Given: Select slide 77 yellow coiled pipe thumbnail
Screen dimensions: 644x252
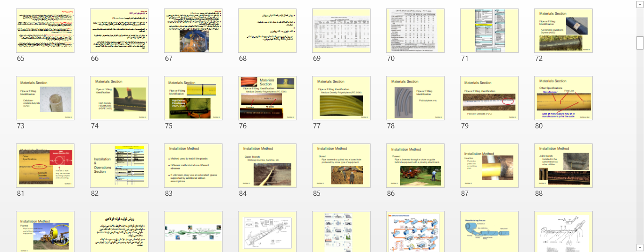Looking at the screenshot, I should coord(341,98).
